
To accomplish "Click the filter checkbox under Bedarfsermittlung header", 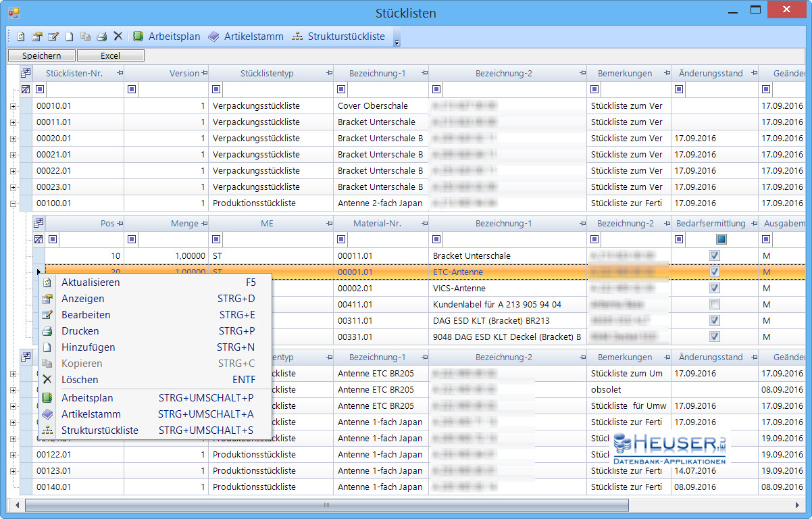I will click(x=721, y=239).
